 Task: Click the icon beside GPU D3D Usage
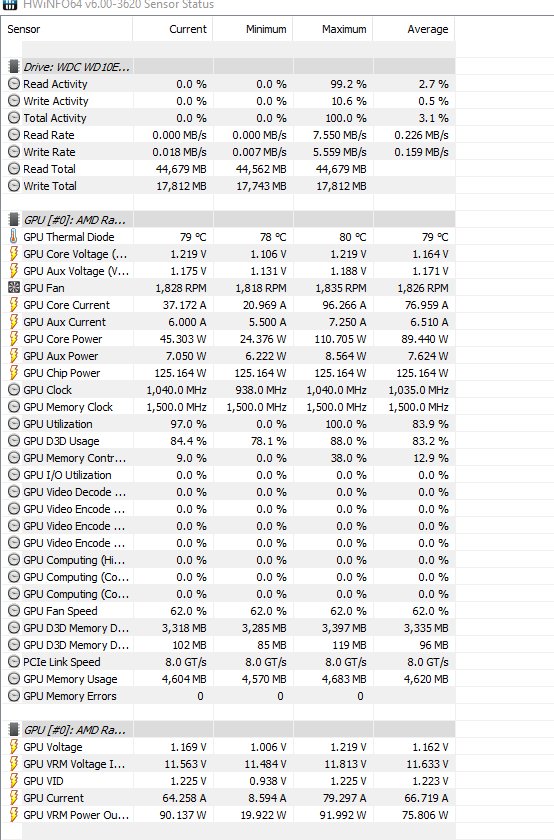tap(13, 441)
